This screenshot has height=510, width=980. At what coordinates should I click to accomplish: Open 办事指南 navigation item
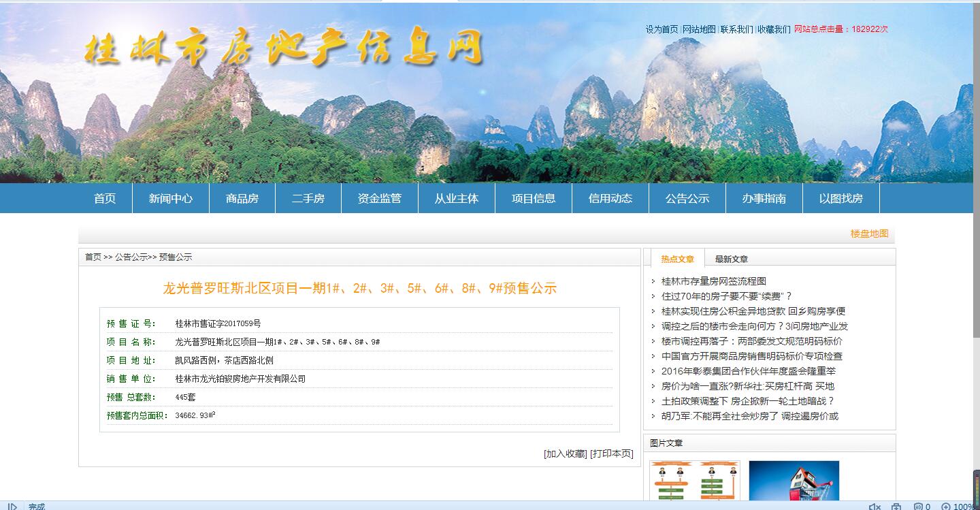coord(764,198)
